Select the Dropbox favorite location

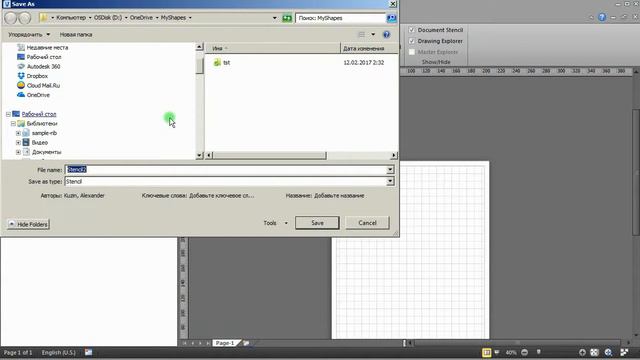[x=33, y=76]
